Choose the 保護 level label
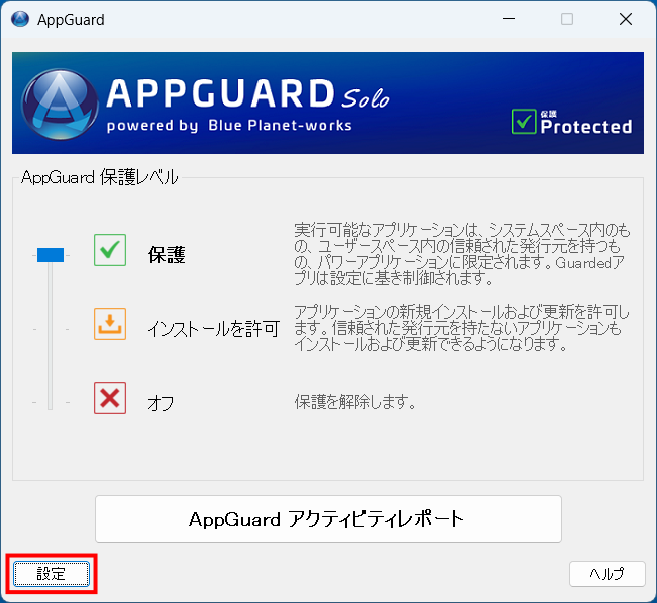 click(166, 255)
